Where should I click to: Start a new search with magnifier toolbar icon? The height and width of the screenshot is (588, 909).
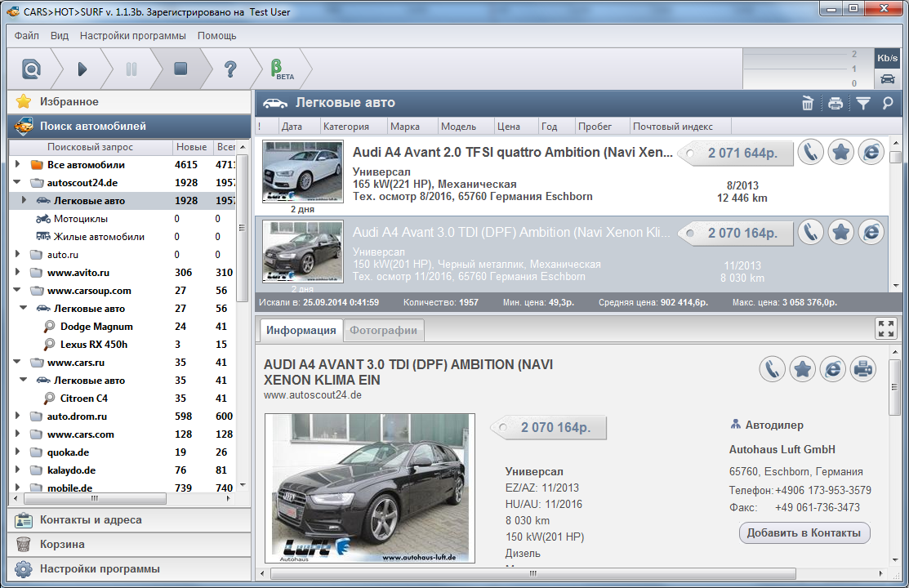31,69
